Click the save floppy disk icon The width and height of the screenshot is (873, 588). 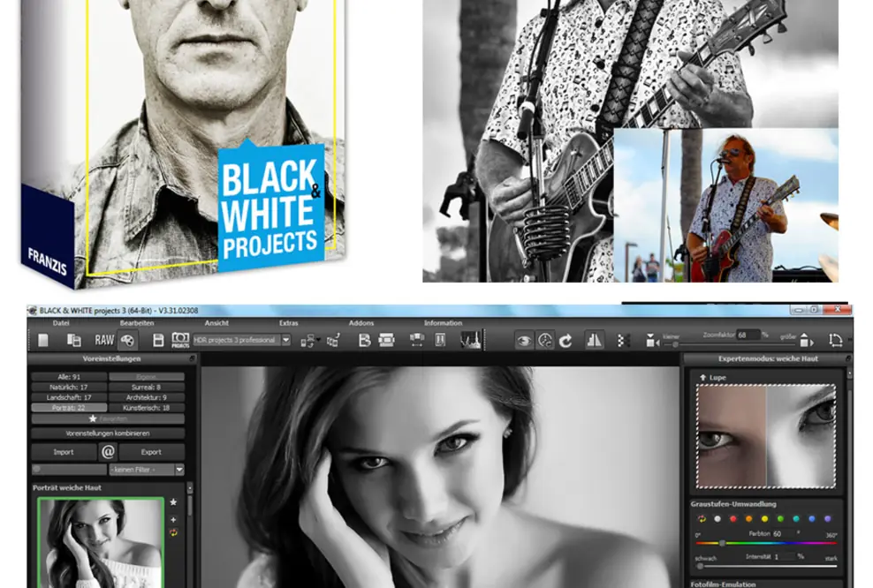[158, 340]
